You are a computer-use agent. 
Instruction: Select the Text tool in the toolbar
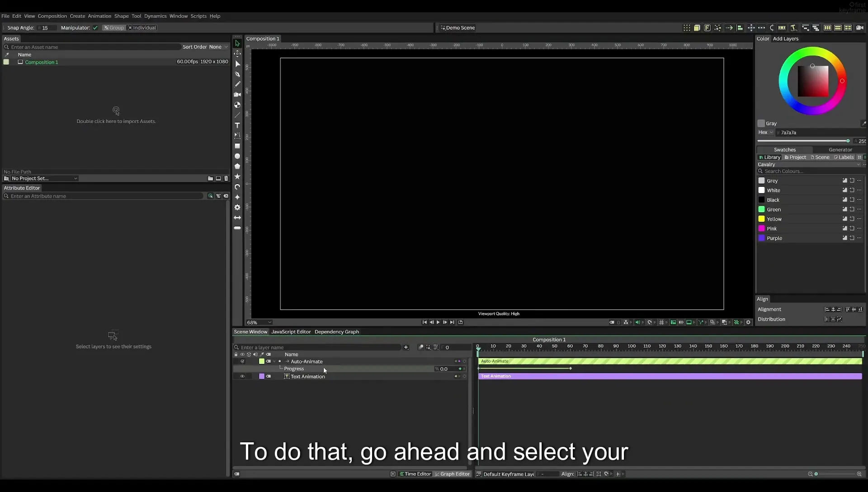click(237, 125)
